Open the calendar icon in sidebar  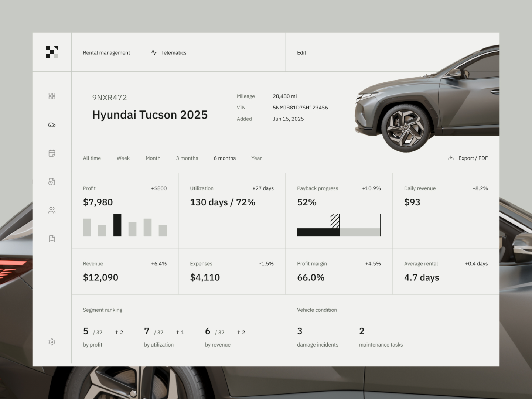(52, 153)
